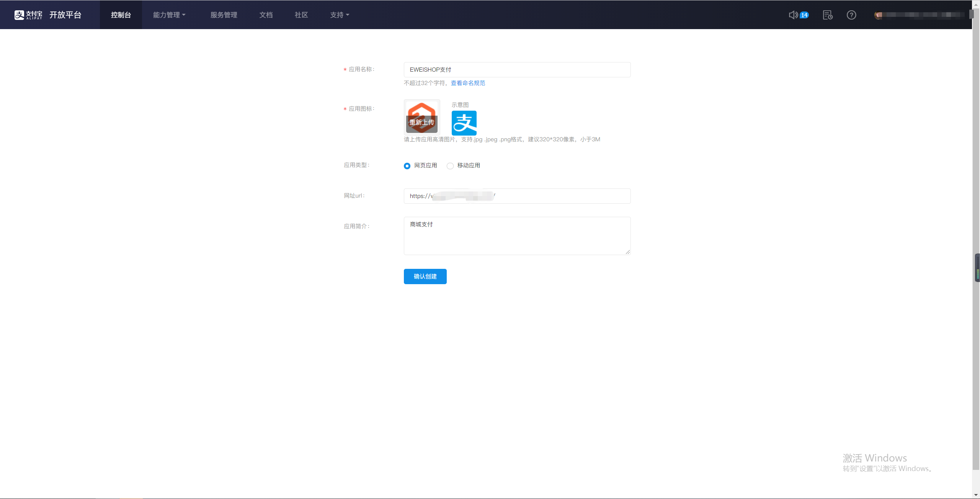This screenshot has width=980, height=499.
Task: Click the floating side widget on right edge
Action: pyautogui.click(x=977, y=268)
